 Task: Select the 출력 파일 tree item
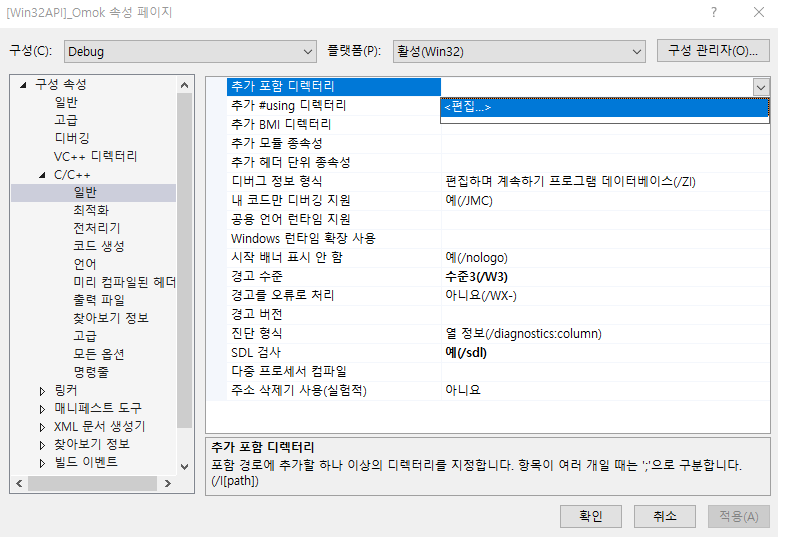99,300
